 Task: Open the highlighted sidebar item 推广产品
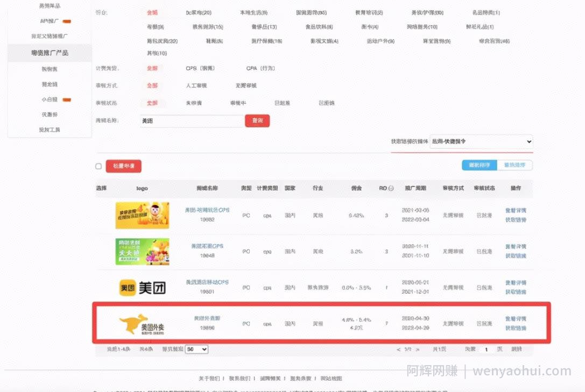coord(50,53)
